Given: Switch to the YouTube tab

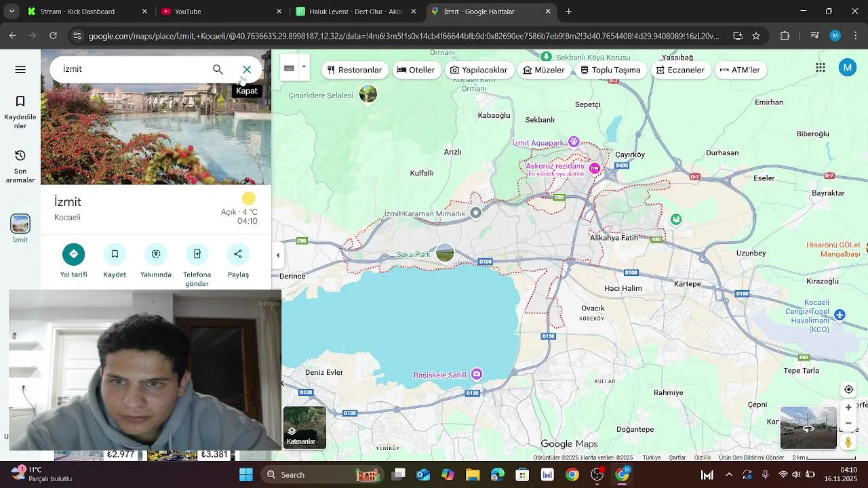Looking at the screenshot, I should (220, 12).
